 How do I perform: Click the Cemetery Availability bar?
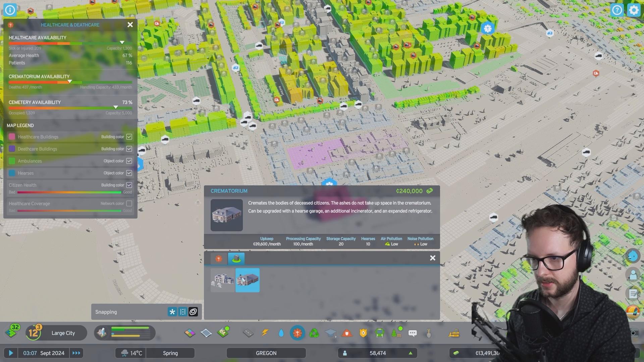(70, 108)
